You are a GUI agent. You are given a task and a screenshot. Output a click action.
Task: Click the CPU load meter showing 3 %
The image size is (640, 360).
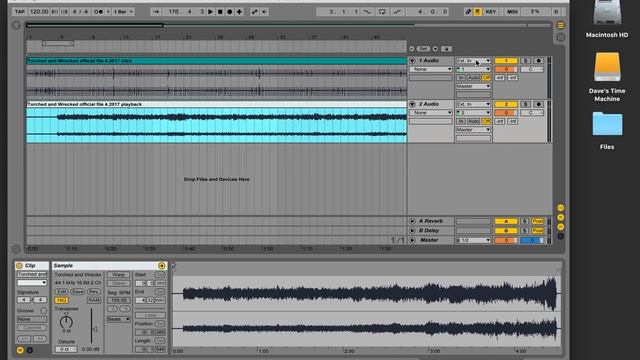(x=535, y=12)
